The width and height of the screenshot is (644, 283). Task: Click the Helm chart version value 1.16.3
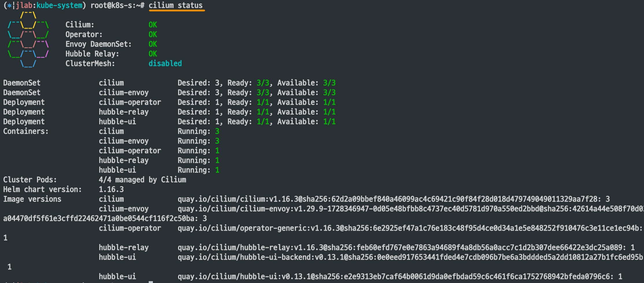(x=111, y=189)
